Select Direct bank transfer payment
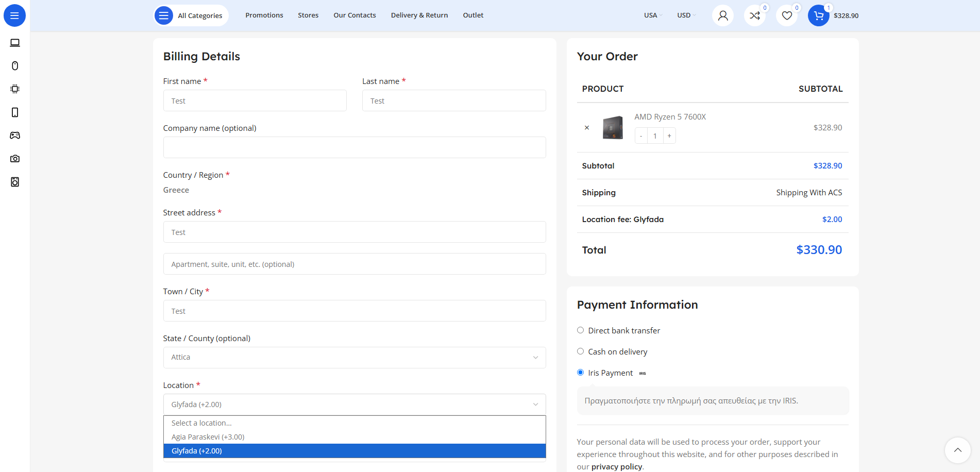Image resolution: width=980 pixels, height=472 pixels. coord(581,330)
